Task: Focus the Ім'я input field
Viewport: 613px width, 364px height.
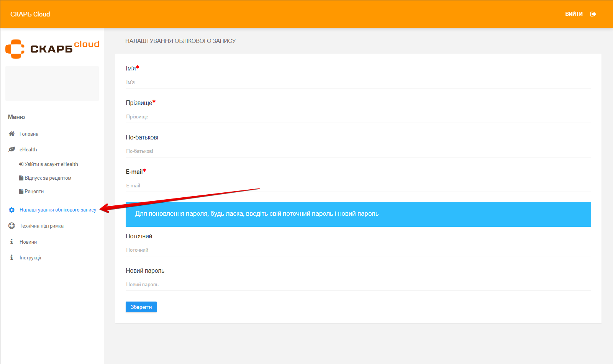Action: (x=358, y=82)
